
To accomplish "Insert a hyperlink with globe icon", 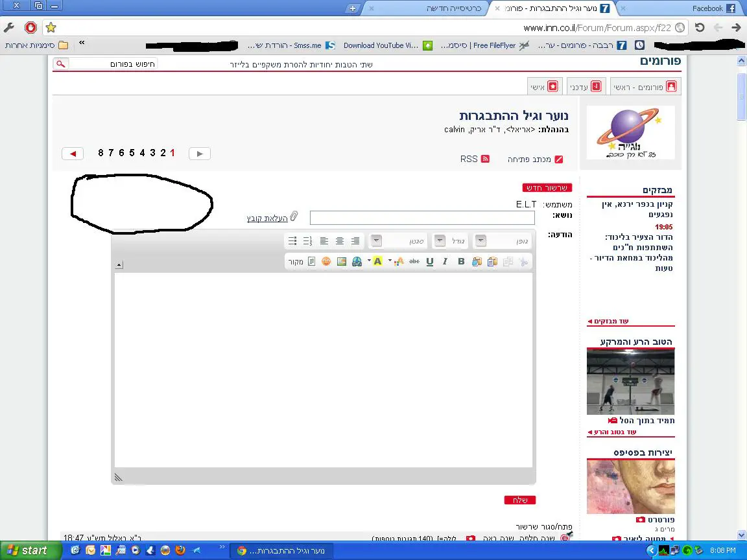I will pos(357,261).
